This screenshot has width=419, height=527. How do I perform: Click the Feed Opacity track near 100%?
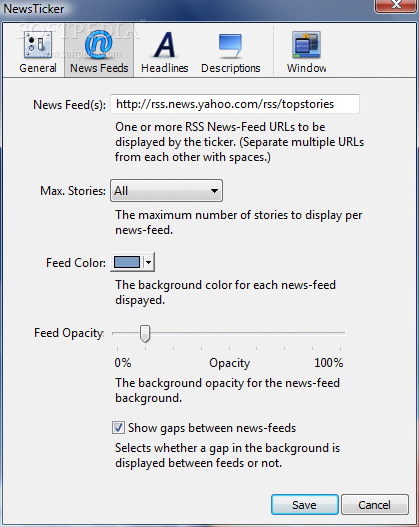click(x=339, y=333)
